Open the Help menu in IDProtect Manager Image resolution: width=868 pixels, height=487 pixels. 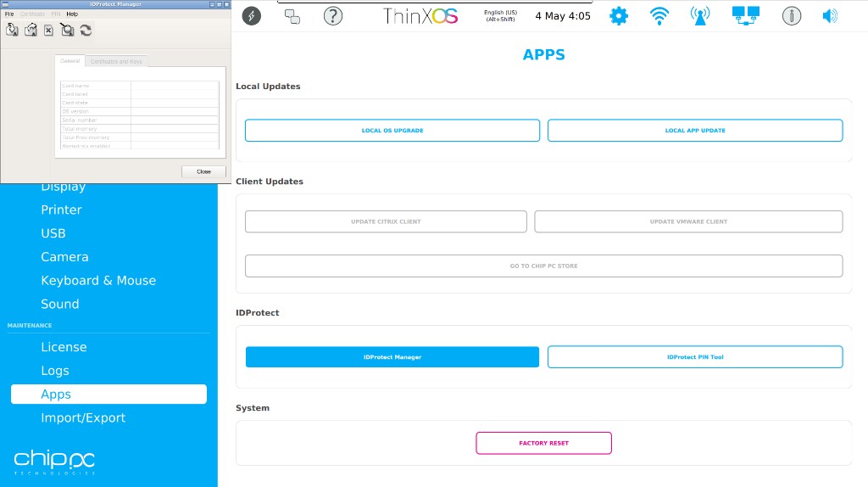coord(72,14)
